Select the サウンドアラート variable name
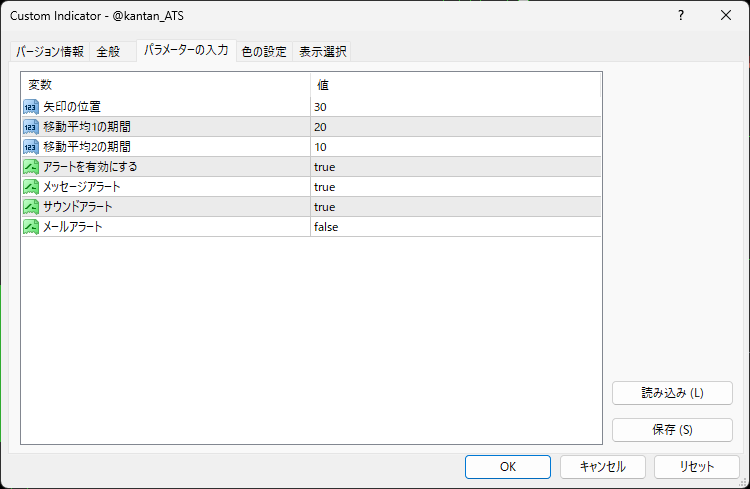Viewport: 750px width, 489px height. 77,207
